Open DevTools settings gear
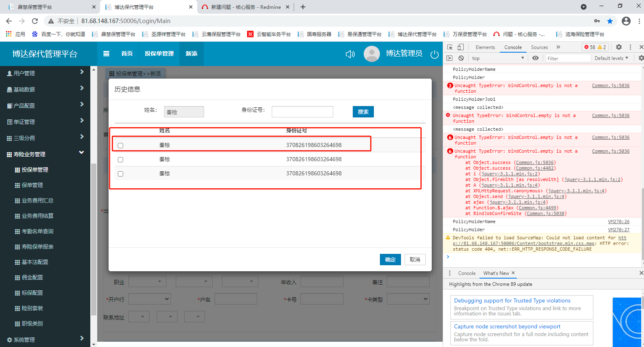 [619, 47]
